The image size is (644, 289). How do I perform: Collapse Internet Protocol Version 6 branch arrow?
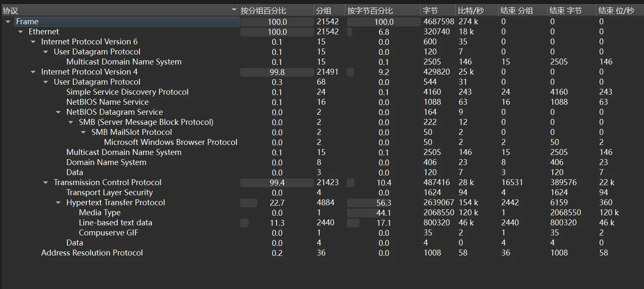33,42
